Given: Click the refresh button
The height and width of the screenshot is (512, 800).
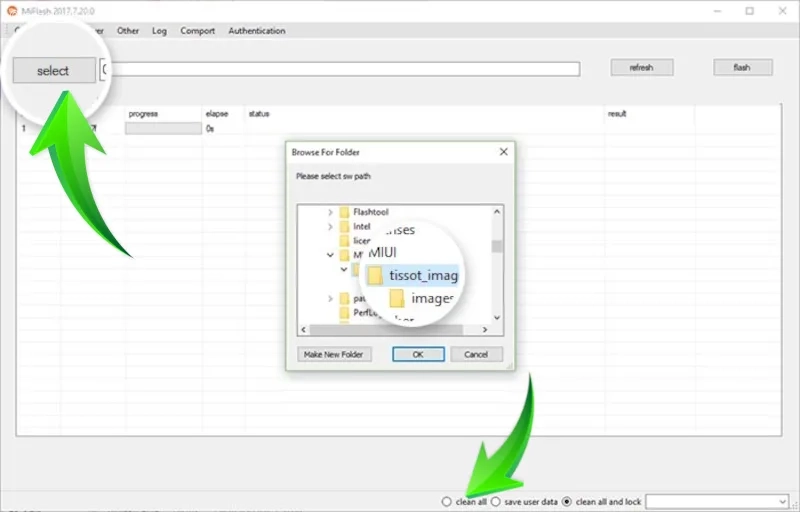Looking at the screenshot, I should coord(642,67).
